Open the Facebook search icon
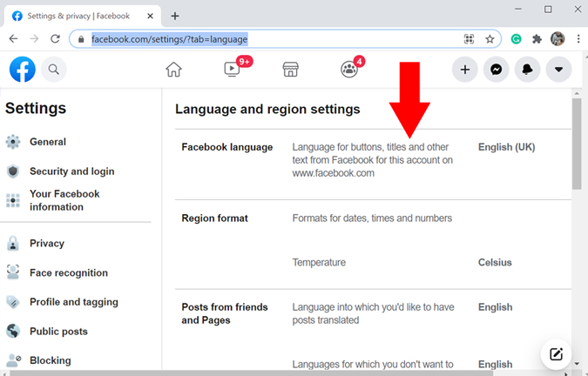 (x=54, y=70)
